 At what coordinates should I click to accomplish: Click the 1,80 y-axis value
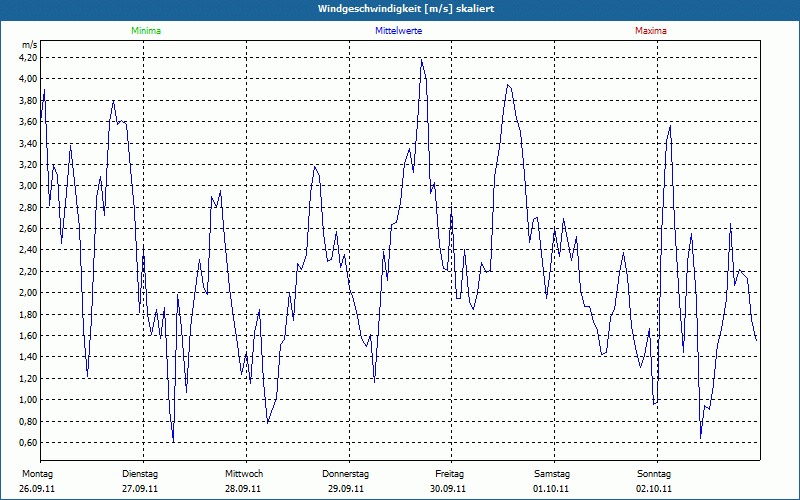(29, 314)
